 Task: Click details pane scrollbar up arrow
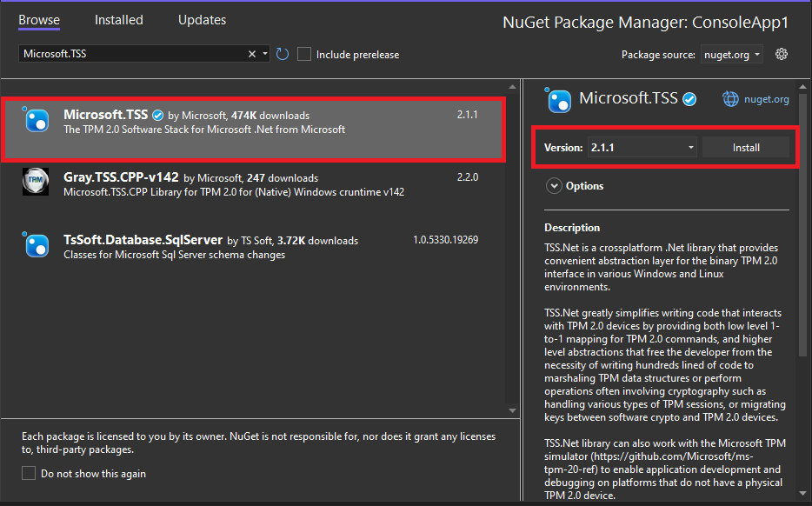click(802, 86)
